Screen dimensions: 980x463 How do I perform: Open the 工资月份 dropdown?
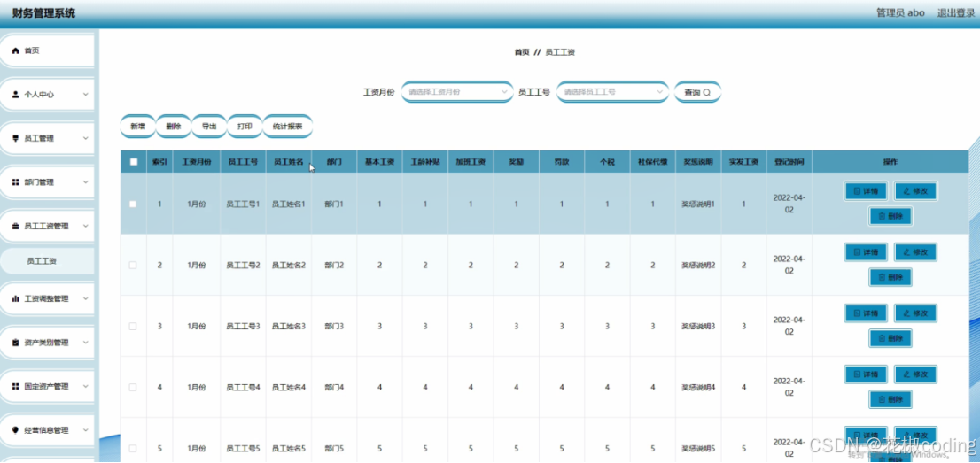click(x=457, y=92)
